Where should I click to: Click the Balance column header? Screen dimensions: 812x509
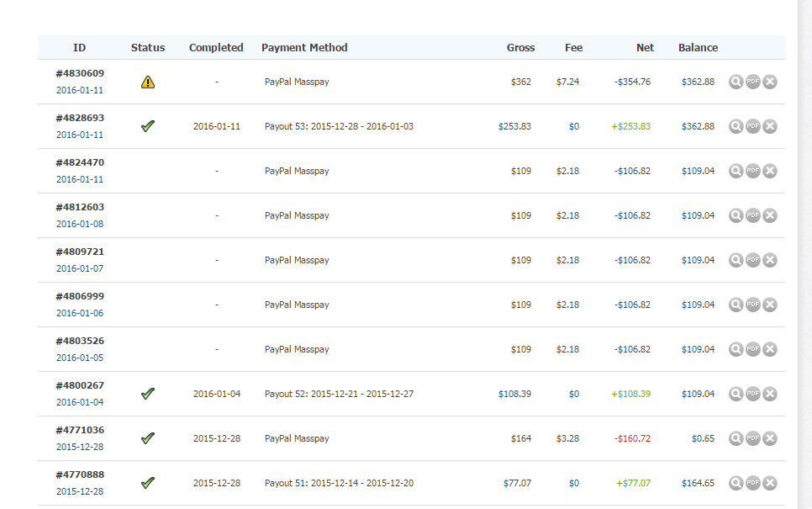(698, 48)
